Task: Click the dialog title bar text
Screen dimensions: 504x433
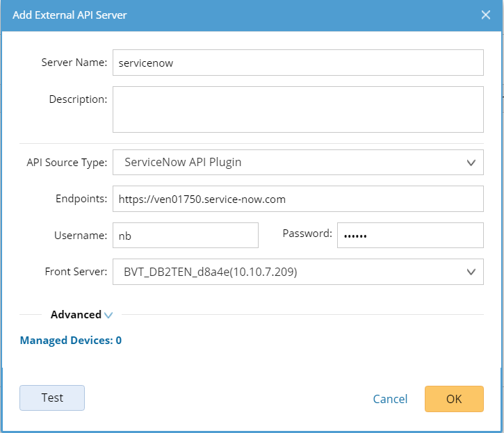Action: pos(70,15)
